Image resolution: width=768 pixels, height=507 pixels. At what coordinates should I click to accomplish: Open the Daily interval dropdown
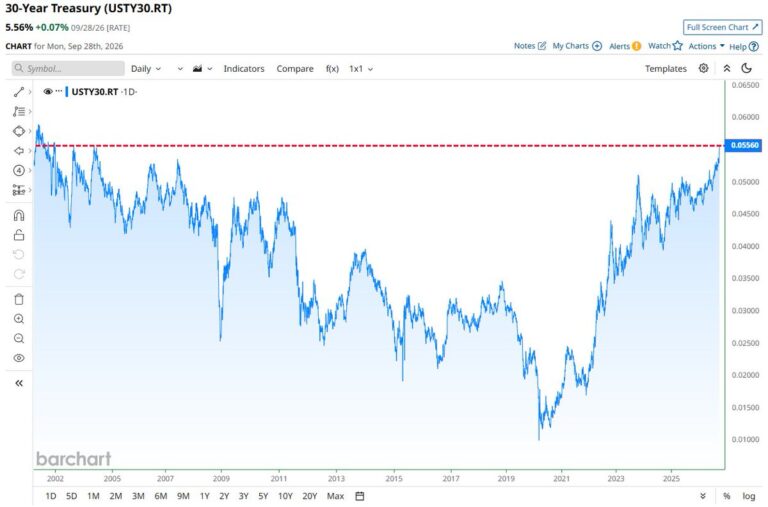[x=145, y=69]
